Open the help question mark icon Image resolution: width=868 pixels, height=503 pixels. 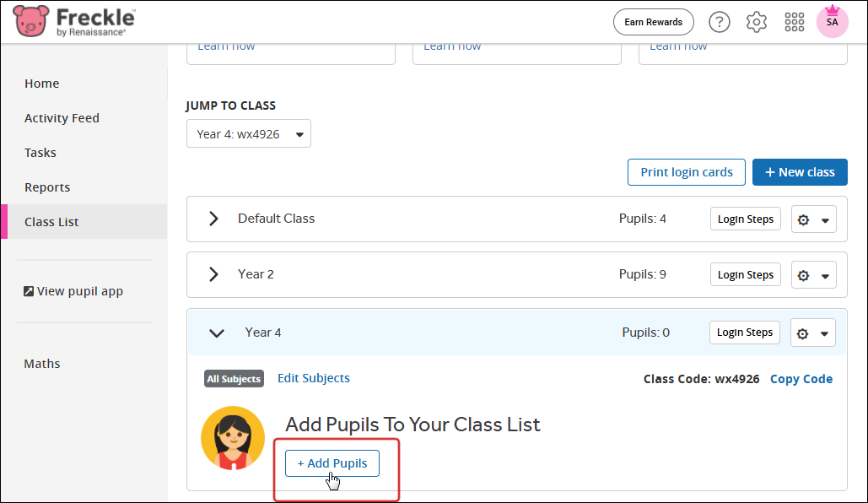(x=719, y=22)
